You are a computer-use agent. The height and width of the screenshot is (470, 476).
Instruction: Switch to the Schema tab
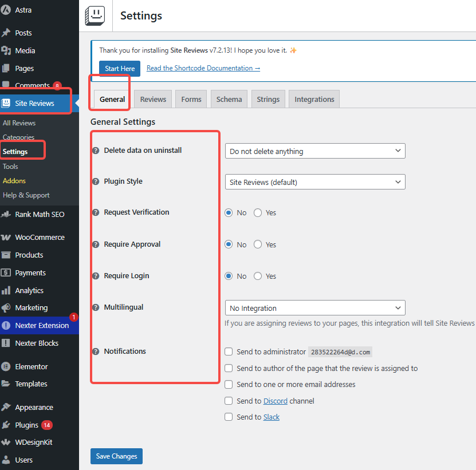point(229,99)
